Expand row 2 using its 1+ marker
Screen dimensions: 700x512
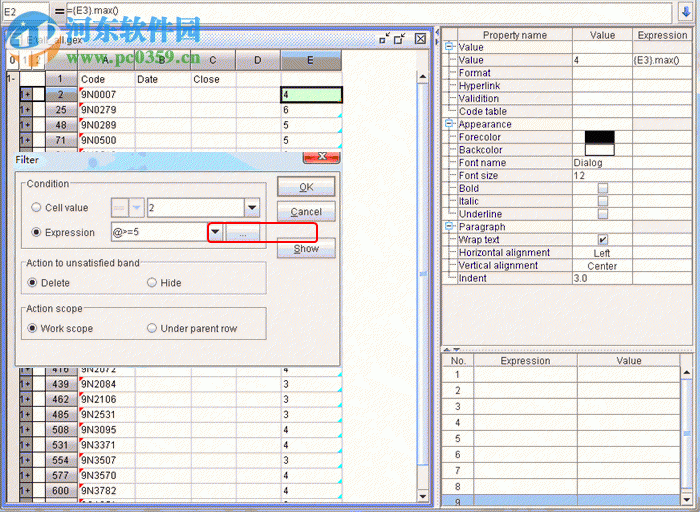click(25, 95)
